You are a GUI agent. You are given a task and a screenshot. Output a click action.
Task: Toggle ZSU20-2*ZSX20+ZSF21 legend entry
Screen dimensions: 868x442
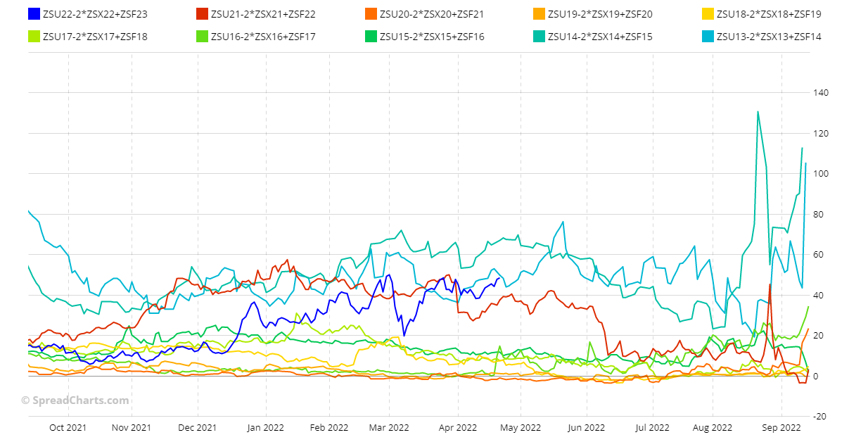click(431, 13)
